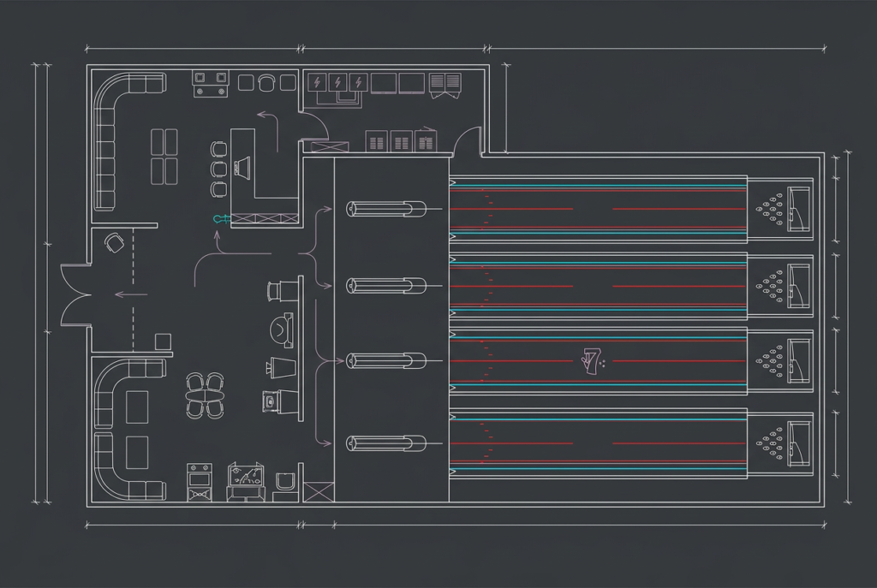Select the bottom lane's ball return unit
This screenshot has width=877, height=588.
pos(386,443)
